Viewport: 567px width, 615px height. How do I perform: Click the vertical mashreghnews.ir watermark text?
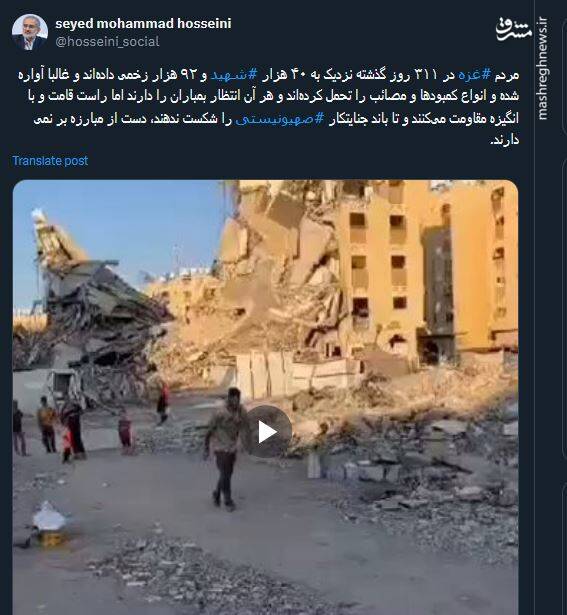coord(543,68)
